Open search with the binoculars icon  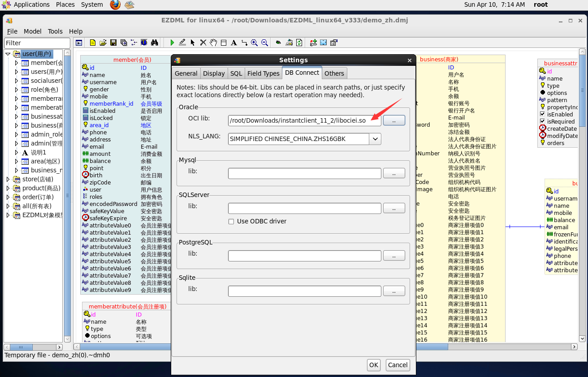(x=155, y=43)
